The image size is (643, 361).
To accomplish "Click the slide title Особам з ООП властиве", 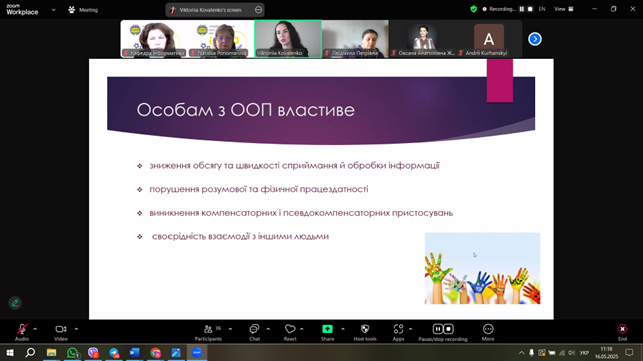I will [x=246, y=110].
